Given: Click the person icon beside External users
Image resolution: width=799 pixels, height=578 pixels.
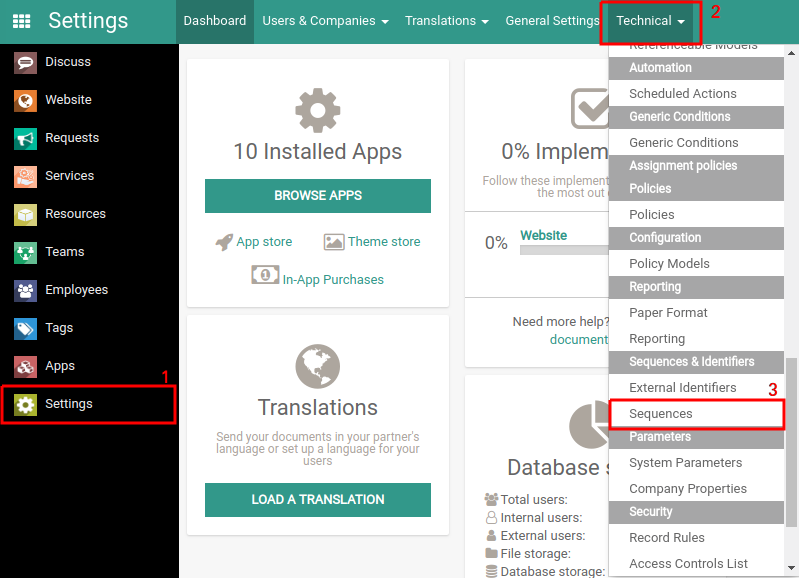Looking at the screenshot, I should tap(491, 535).
